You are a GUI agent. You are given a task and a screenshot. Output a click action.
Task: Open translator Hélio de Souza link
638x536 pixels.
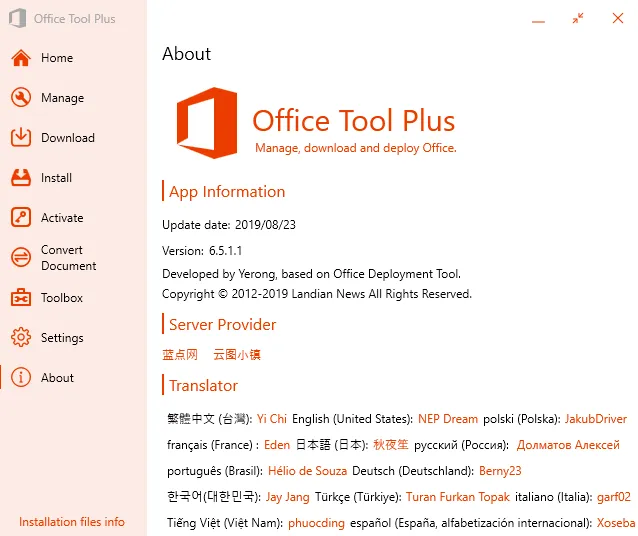coord(308,471)
